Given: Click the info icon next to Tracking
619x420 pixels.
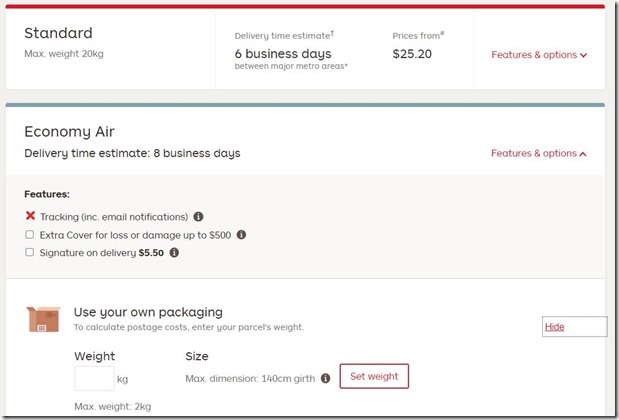Looking at the screenshot, I should tap(198, 217).
